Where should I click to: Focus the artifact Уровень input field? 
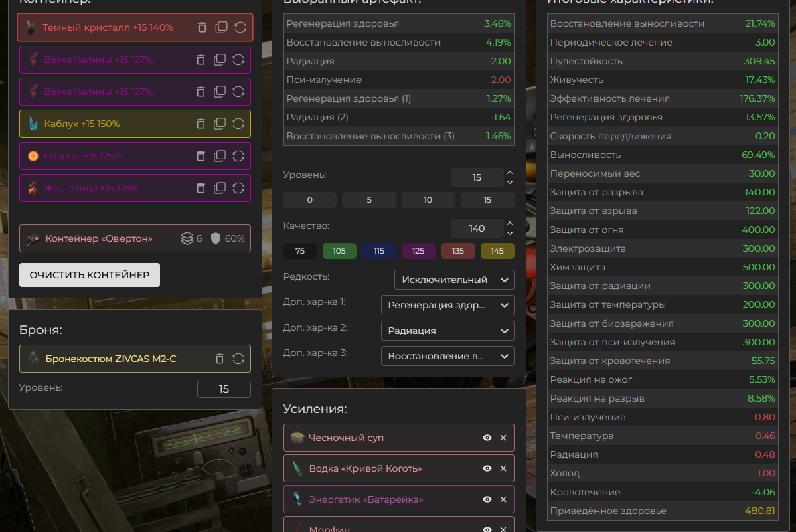click(477, 177)
